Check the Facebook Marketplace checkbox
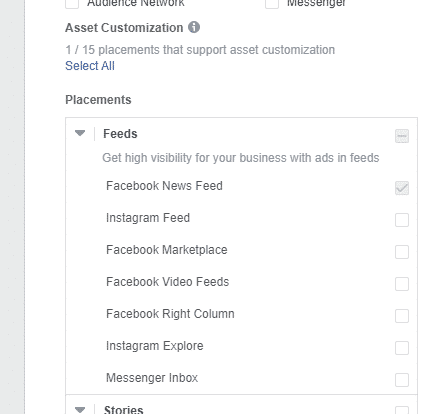 (x=402, y=252)
